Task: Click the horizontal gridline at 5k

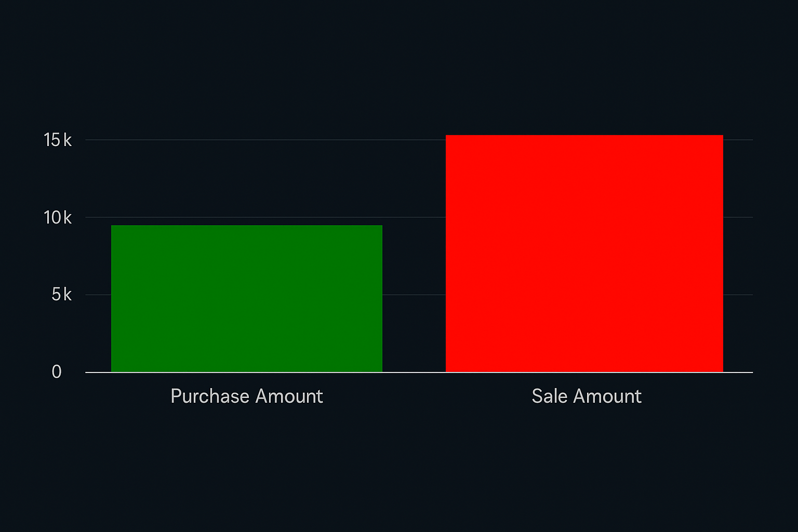Action: [x=414, y=295]
